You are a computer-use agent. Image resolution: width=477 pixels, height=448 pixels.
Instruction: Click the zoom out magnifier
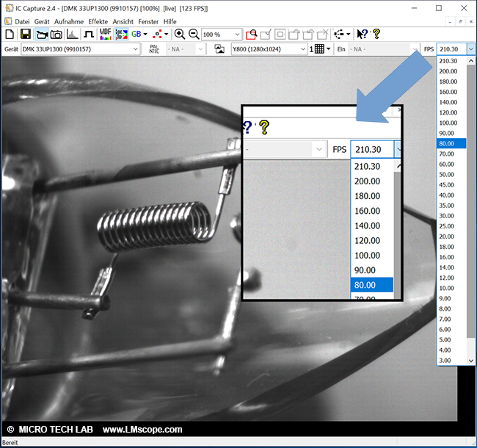click(x=194, y=35)
